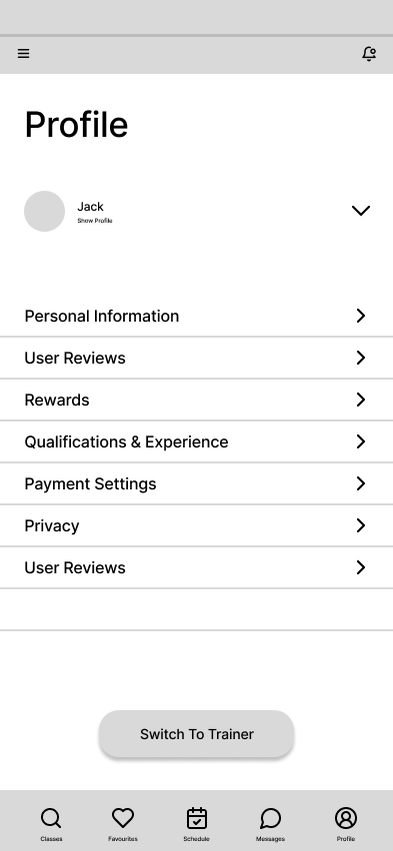Click the Payment Settings row chevron
Viewport: 393px width, 851px height.
point(361,484)
